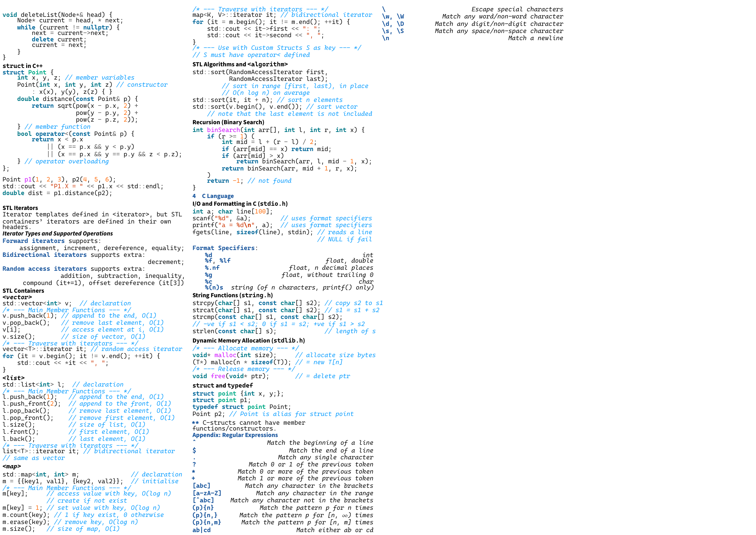The height and width of the screenshot is (535, 756).
Task: Click the 'Recursion (Binary Search)' heading
Action: [x=228, y=122]
